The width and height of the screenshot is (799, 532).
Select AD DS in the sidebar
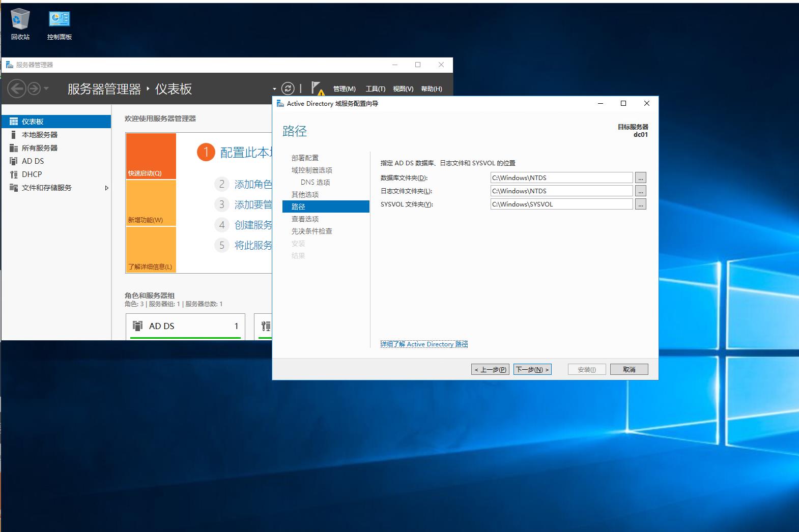click(56, 161)
